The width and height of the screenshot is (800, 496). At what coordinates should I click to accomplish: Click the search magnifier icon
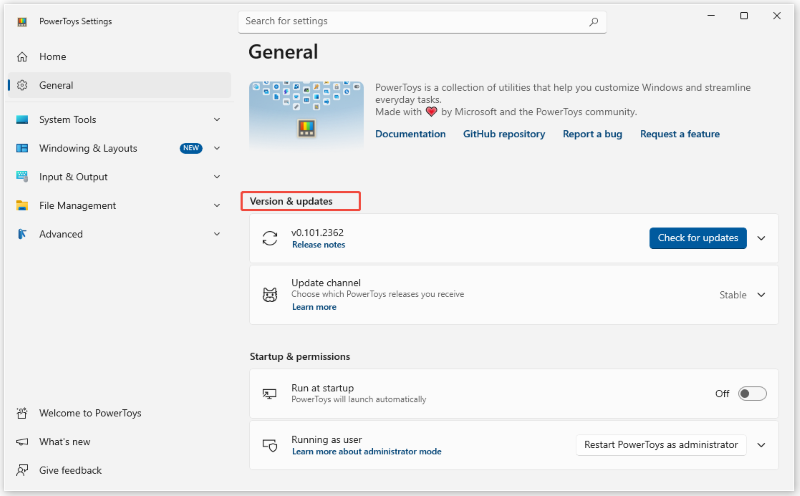[593, 22]
